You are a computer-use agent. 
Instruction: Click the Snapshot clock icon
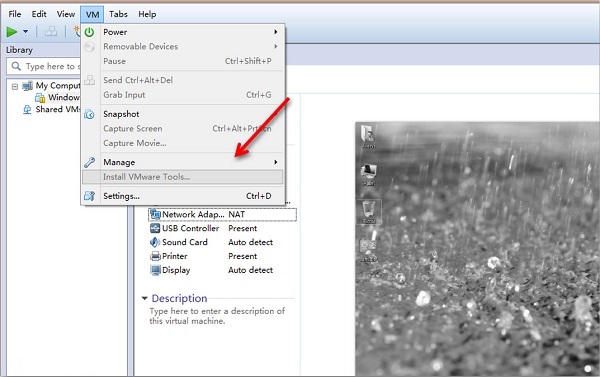coord(89,114)
